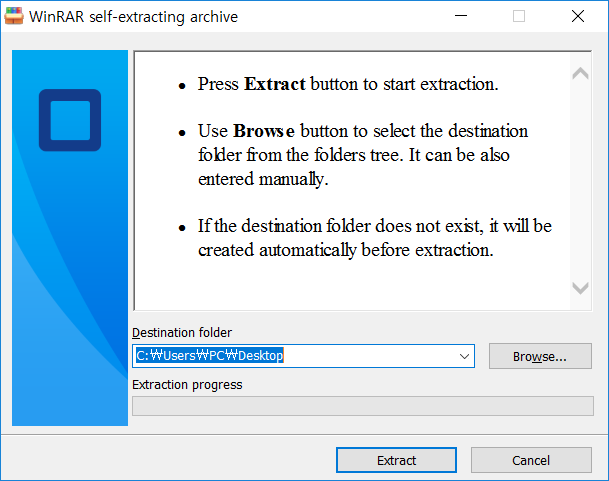Viewport: 609px width, 481px height.
Task: Click the scroll-down arrow of the instructions box
Action: [580, 288]
